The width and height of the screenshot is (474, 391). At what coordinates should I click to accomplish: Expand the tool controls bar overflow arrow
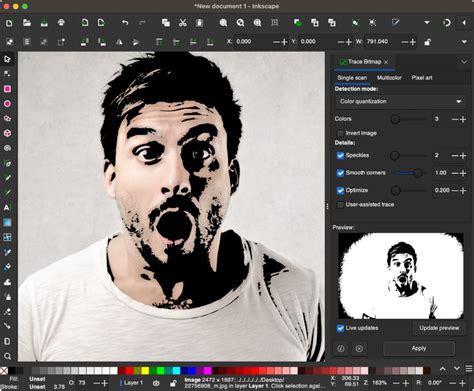click(x=464, y=42)
